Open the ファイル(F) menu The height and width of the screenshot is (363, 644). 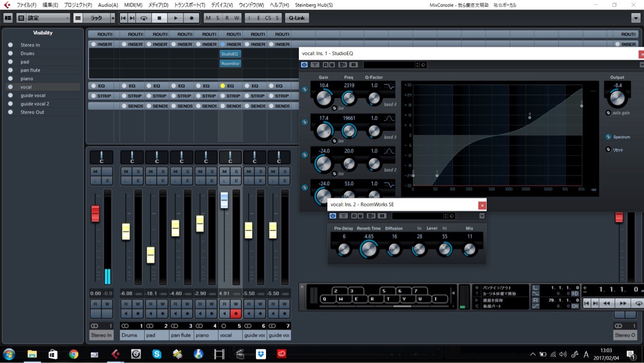(x=26, y=5)
